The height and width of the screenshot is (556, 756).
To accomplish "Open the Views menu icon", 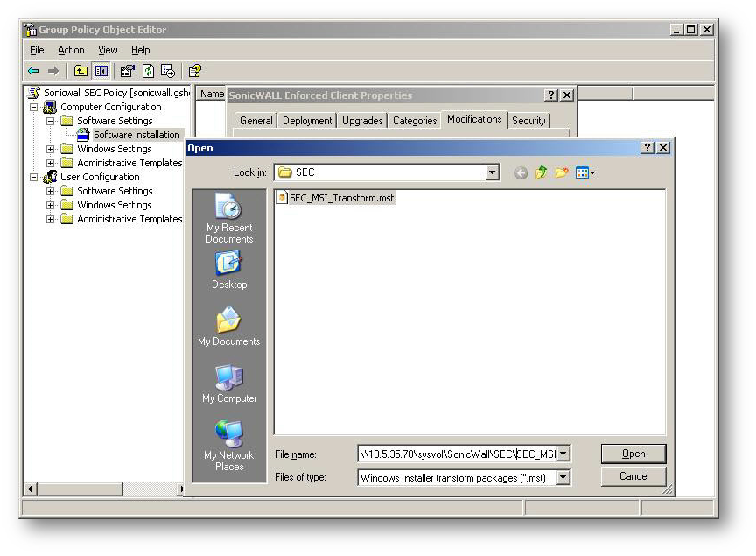I will (584, 172).
